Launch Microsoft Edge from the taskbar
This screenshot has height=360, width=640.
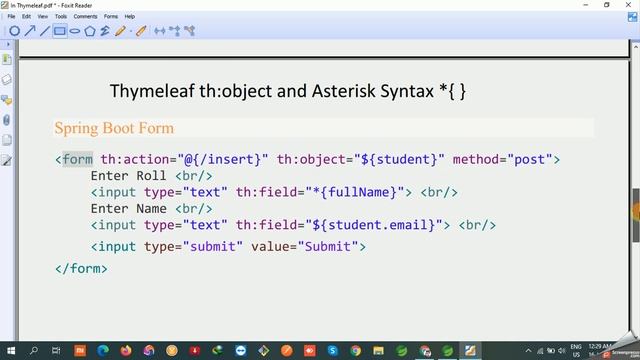coord(103,351)
